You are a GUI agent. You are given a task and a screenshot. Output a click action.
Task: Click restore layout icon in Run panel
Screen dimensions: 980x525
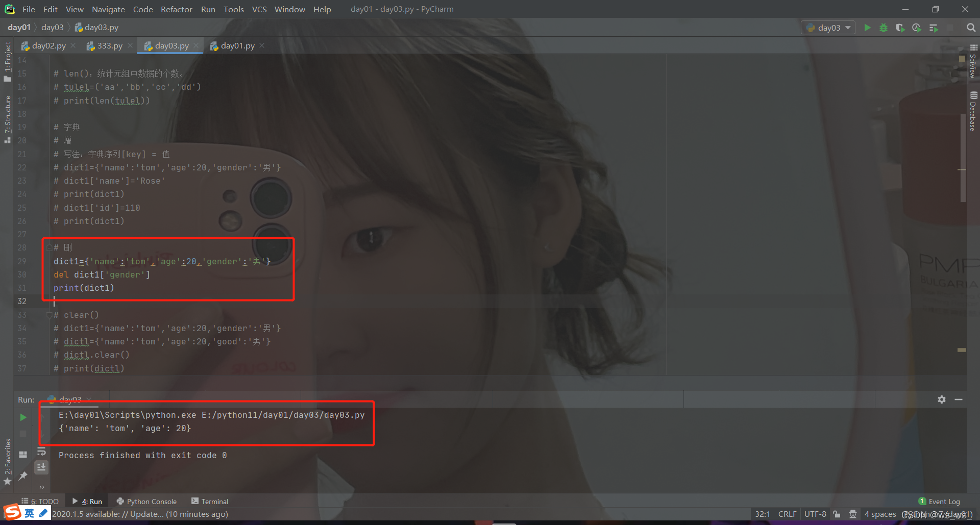tap(23, 454)
